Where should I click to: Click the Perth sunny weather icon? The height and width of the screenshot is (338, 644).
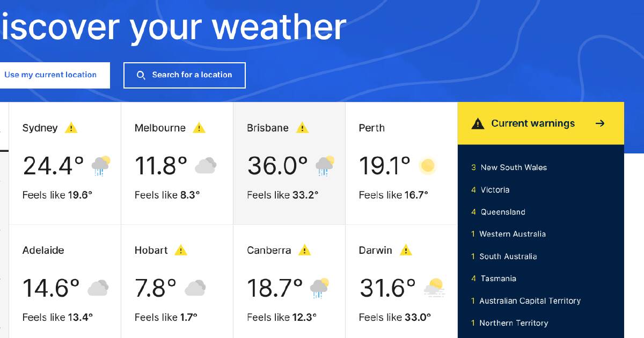(427, 166)
